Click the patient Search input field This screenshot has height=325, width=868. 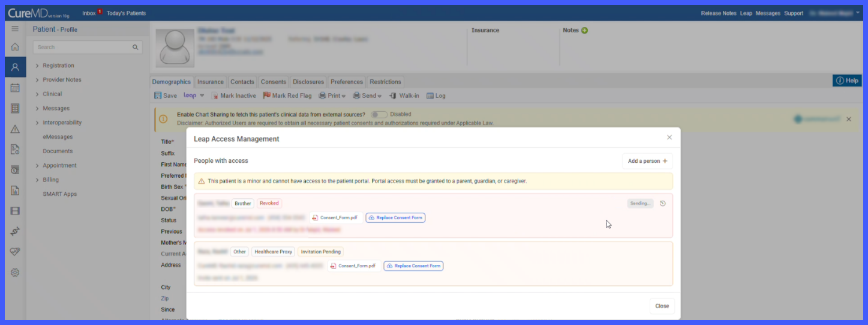(x=88, y=47)
